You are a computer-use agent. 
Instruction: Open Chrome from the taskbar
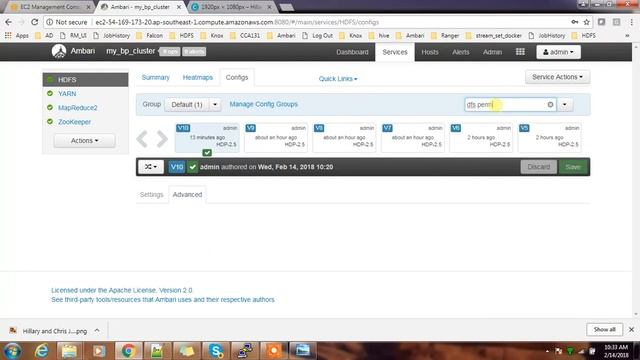click(x=129, y=351)
